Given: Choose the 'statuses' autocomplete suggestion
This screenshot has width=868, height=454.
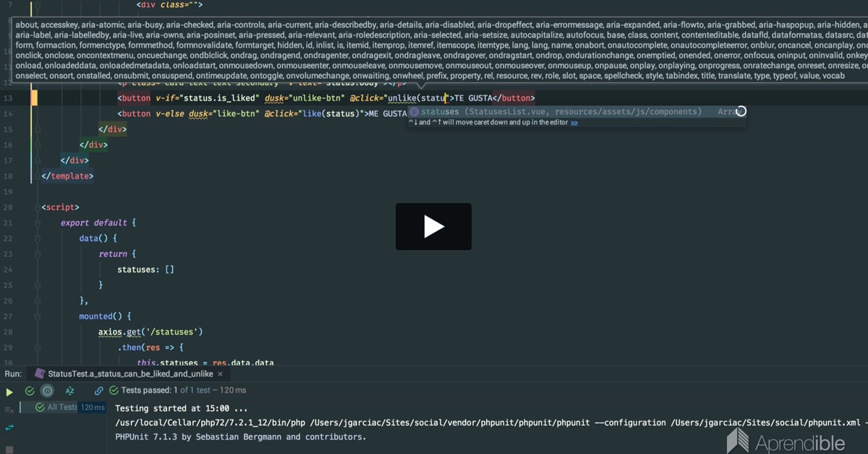Looking at the screenshot, I should click(x=576, y=111).
